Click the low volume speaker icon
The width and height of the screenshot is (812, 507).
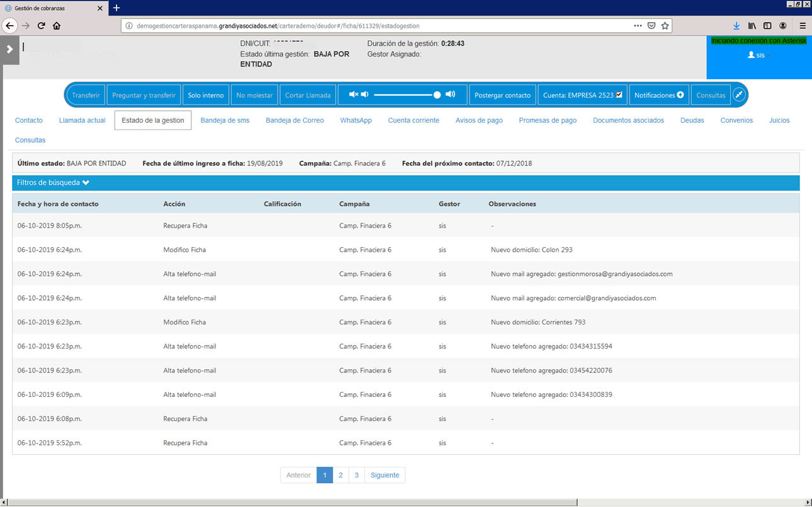(x=364, y=95)
